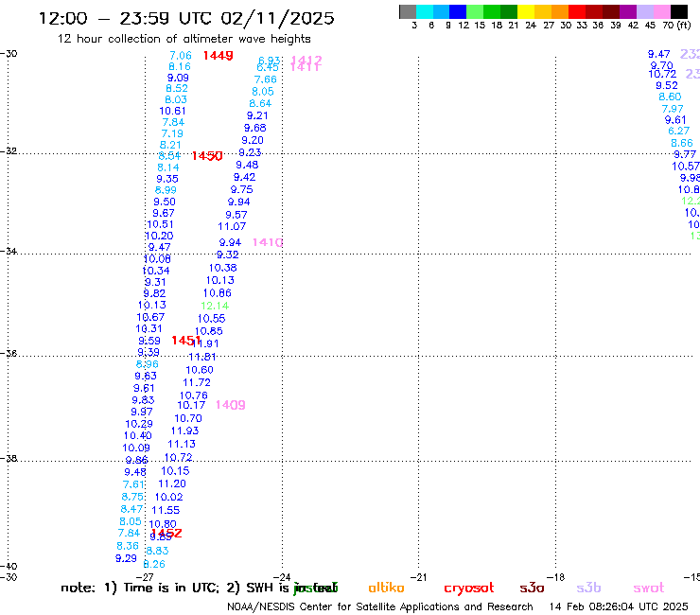Viewport: 700px width, 615px height.
Task: Pick the purple 42 ft legend swatch
Action: point(628,11)
